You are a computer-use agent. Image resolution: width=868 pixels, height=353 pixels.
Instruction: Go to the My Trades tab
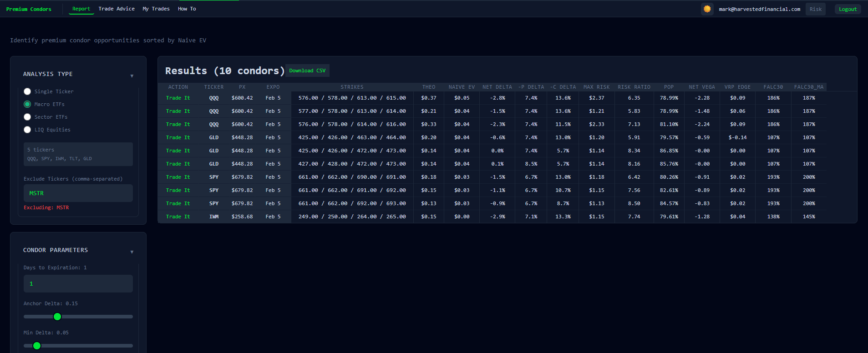[x=156, y=9]
